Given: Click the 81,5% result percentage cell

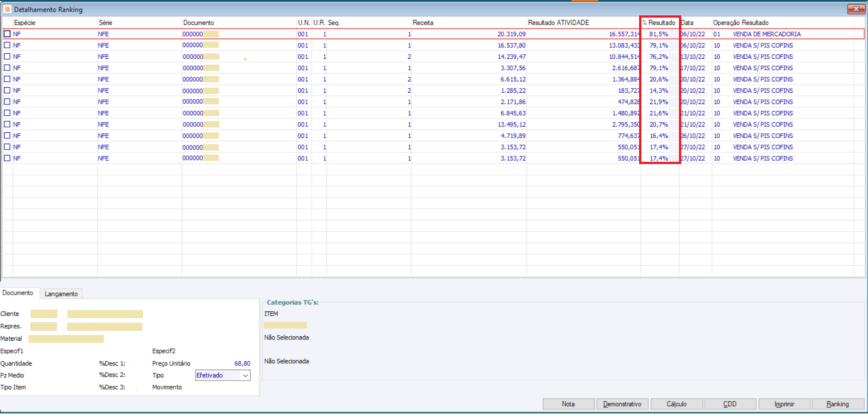Looking at the screenshot, I should (659, 34).
